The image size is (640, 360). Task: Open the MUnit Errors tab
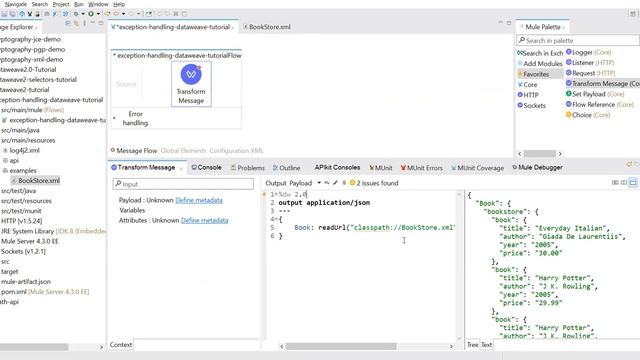click(422, 168)
